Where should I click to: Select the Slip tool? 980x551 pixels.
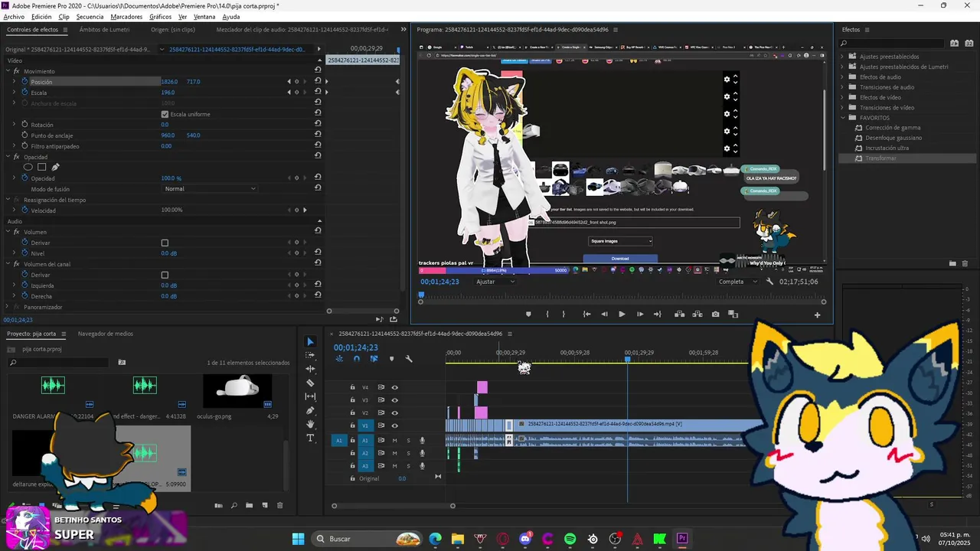point(310,396)
